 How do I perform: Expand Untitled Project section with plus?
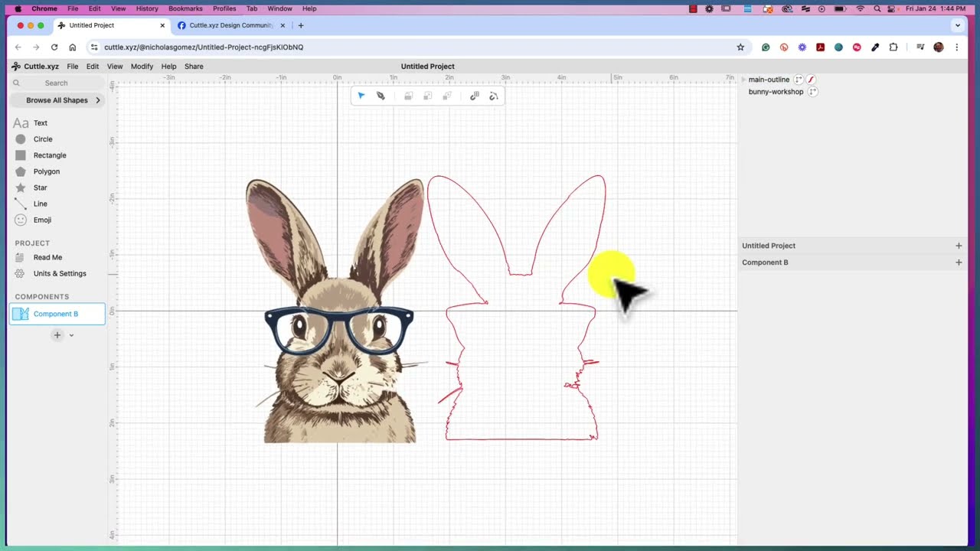959,246
